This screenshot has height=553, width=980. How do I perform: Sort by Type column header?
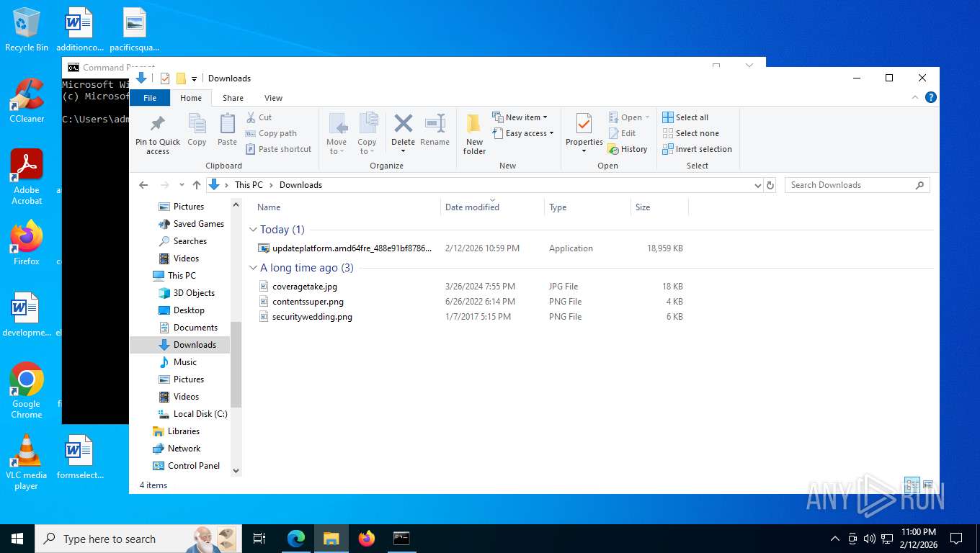click(x=587, y=207)
